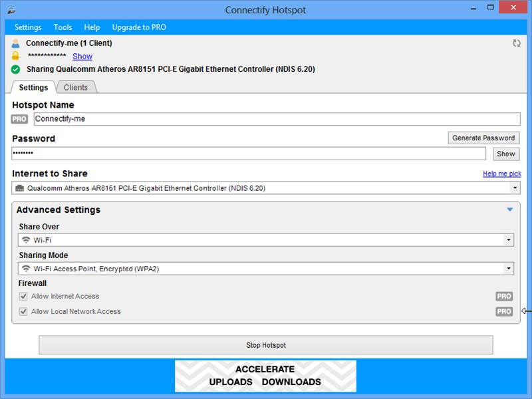Viewport: 532px width, 399px height.
Task: Click the Accelerate Uploads Downloads banner
Action: (x=265, y=376)
